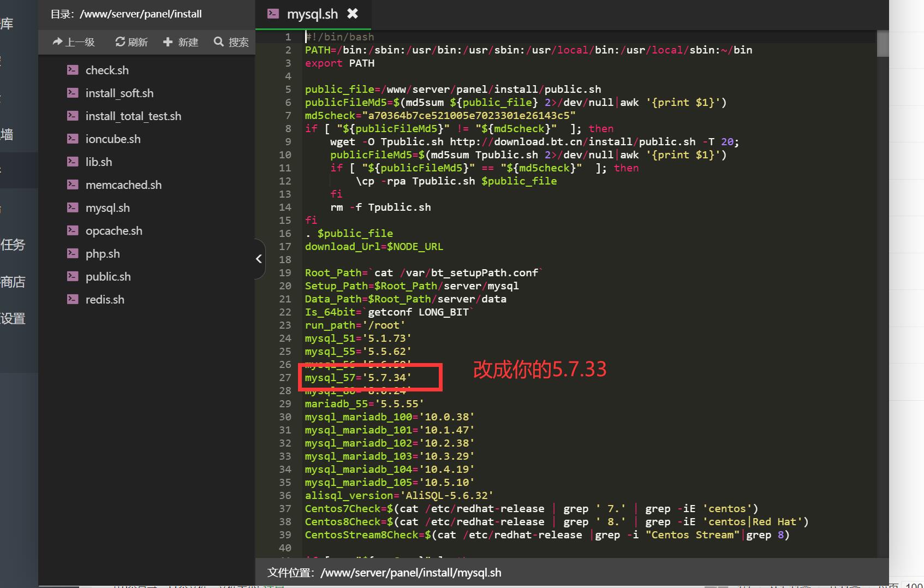
Task: Click the mysql.sh file icon in list
Action: pos(73,207)
